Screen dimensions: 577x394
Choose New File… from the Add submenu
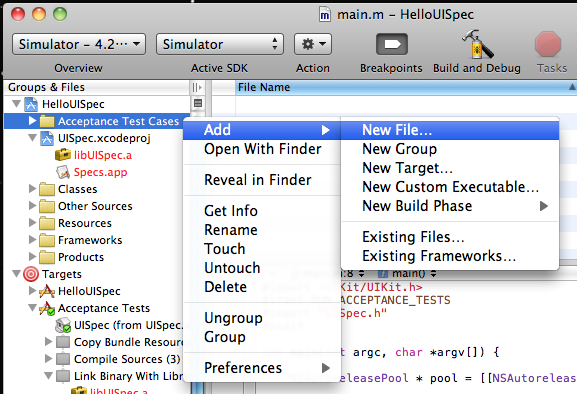click(x=450, y=130)
